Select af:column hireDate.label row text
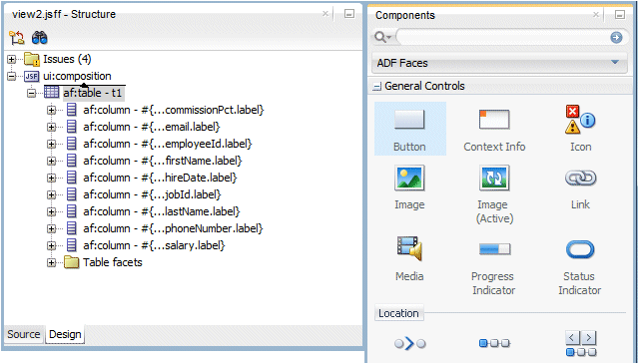Viewport: 639px width, 364px height. point(160,178)
